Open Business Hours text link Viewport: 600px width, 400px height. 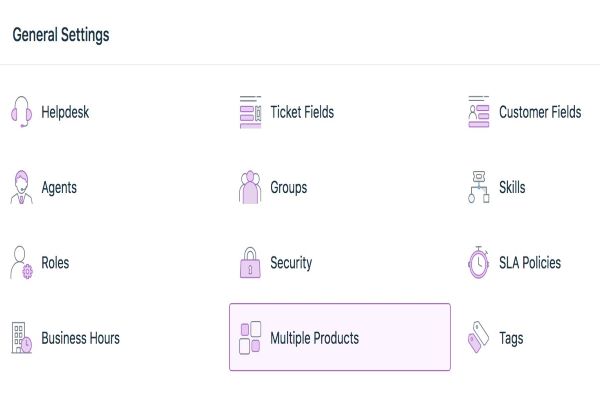click(80, 338)
